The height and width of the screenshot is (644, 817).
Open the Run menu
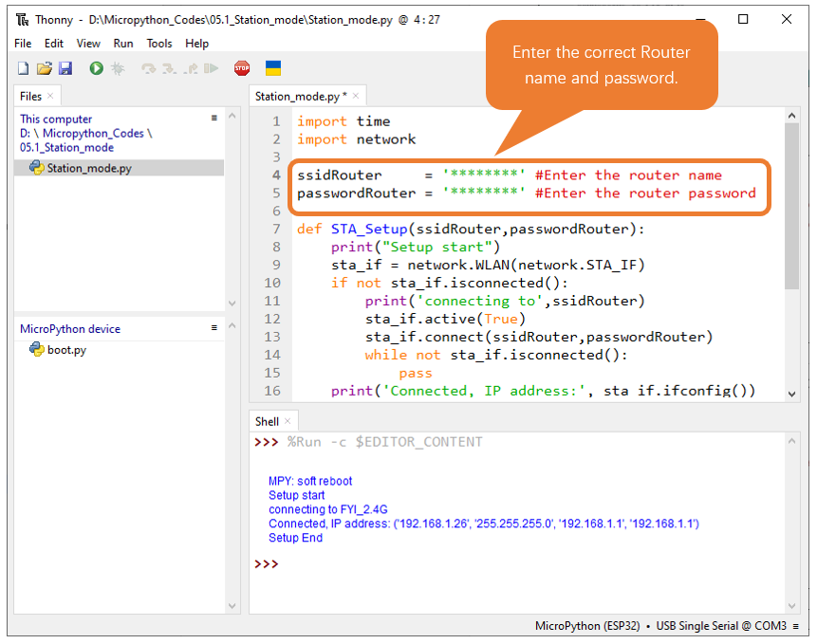tap(123, 44)
